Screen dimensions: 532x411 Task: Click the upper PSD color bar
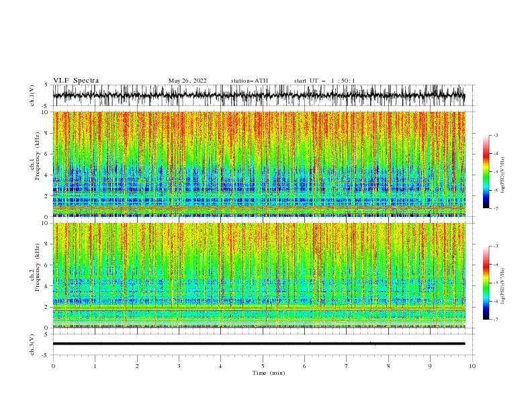coord(486,172)
